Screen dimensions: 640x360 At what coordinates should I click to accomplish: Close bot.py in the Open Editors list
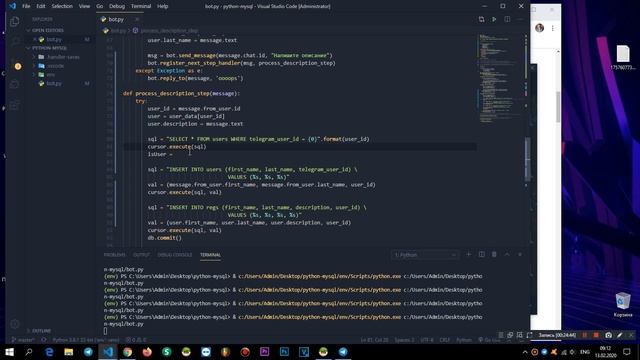[x=35, y=39]
